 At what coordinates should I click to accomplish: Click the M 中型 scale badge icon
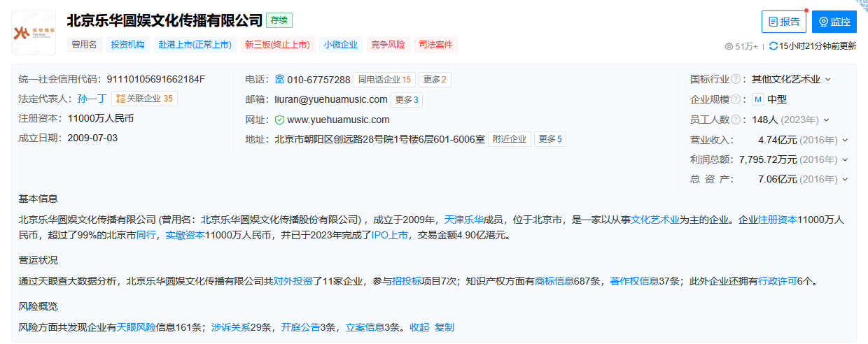click(757, 99)
